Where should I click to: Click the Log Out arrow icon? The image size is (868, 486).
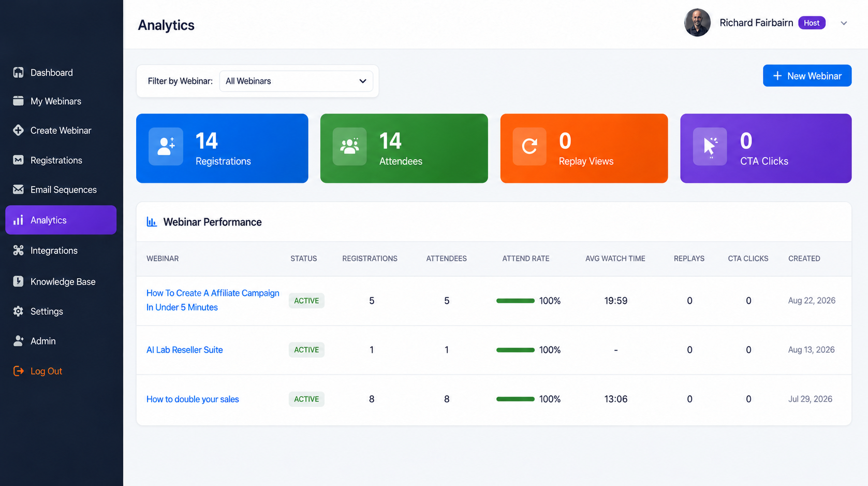point(18,371)
